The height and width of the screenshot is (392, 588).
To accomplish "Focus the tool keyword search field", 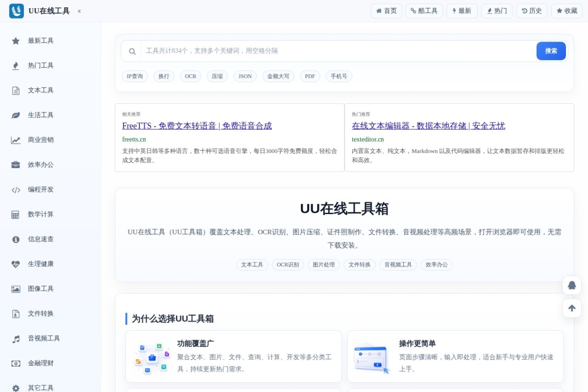I will 338,51.
